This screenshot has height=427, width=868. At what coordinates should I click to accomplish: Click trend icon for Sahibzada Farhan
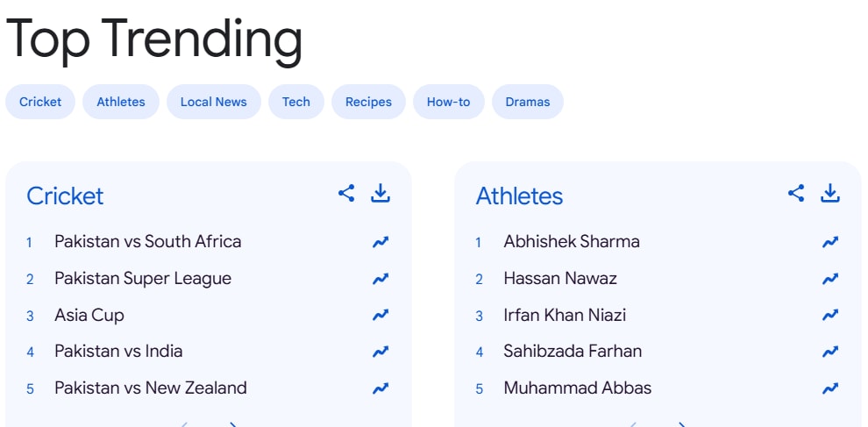tap(829, 352)
